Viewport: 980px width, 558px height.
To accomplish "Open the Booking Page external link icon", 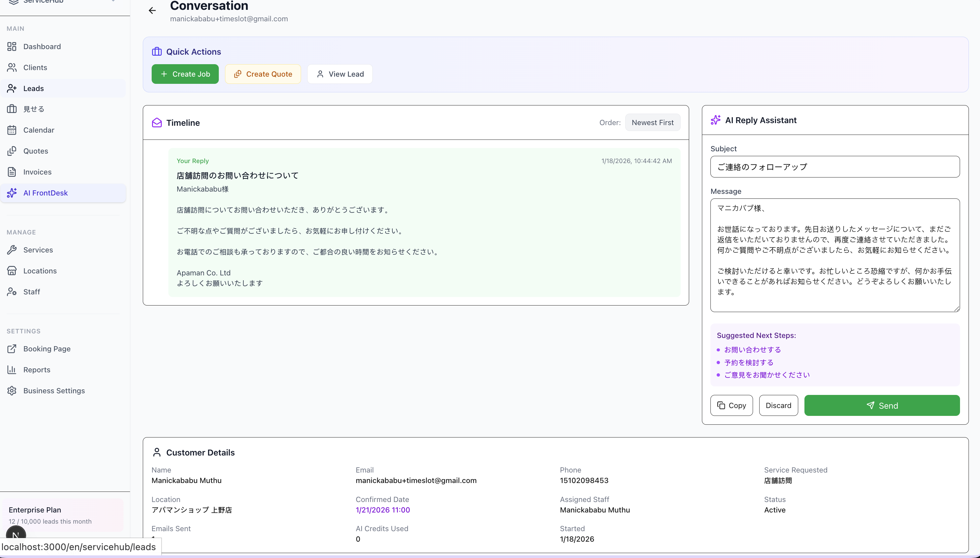I will pyautogui.click(x=12, y=349).
